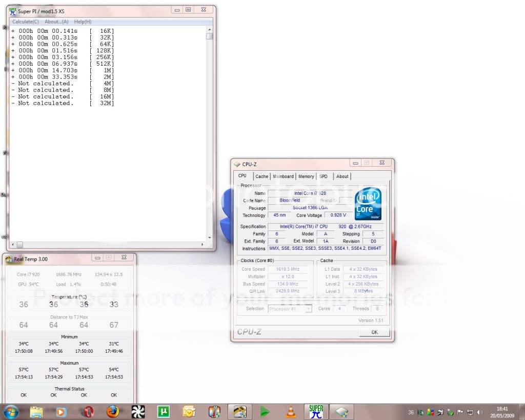Open the green uTorrent taskbar icon
The height and width of the screenshot is (420, 525).
pos(164,412)
